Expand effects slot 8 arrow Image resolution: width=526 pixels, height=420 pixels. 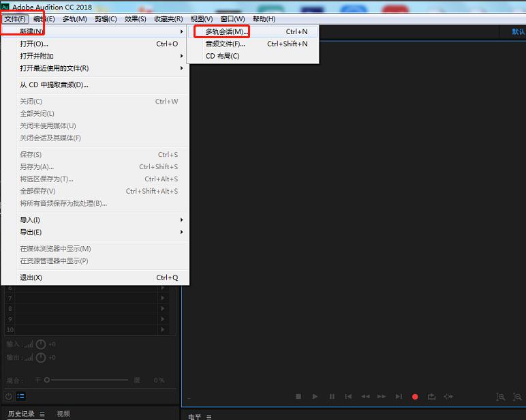163,309
